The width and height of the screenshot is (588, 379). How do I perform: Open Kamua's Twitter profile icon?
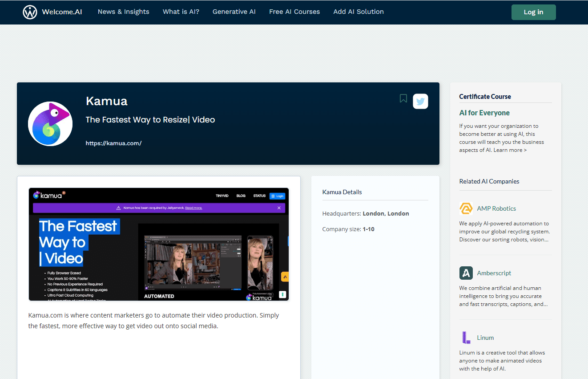[x=420, y=102]
